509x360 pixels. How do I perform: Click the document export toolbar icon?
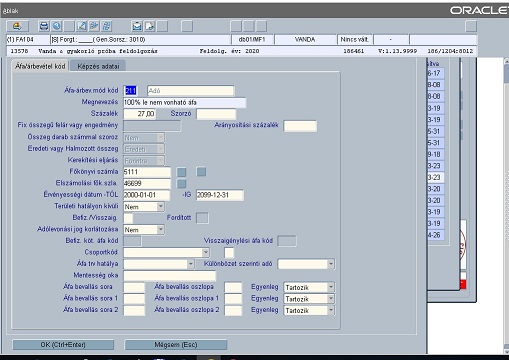click(150, 26)
